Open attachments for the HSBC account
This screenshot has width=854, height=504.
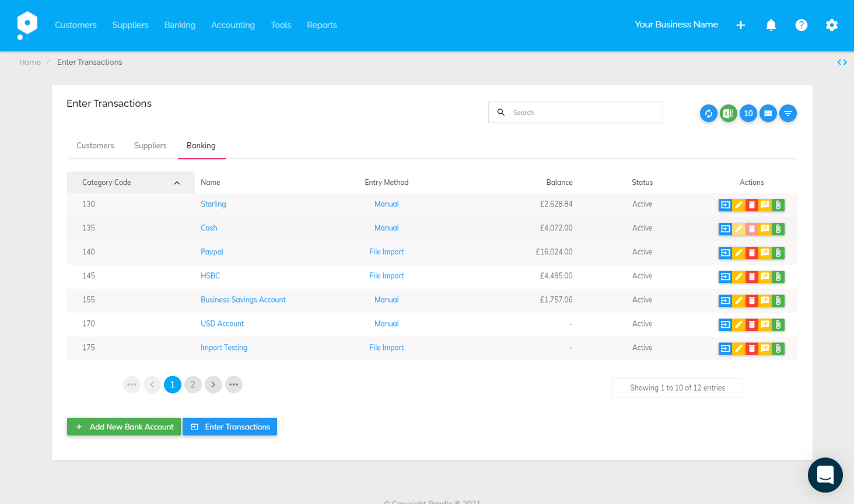coord(778,276)
